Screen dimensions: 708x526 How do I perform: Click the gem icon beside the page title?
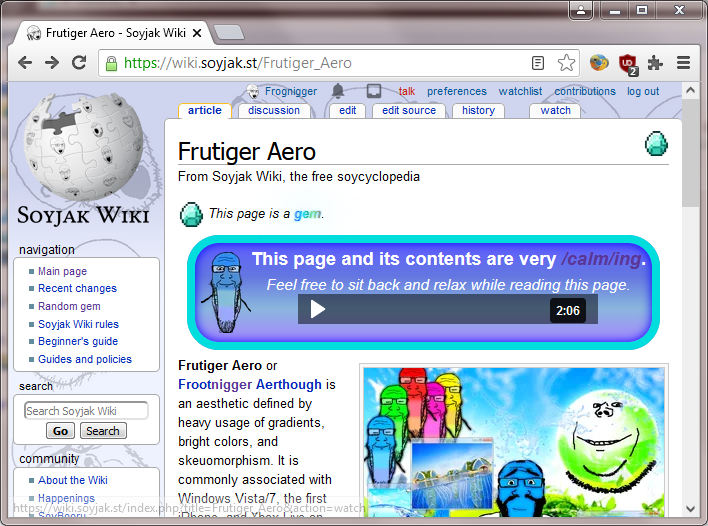[656, 144]
